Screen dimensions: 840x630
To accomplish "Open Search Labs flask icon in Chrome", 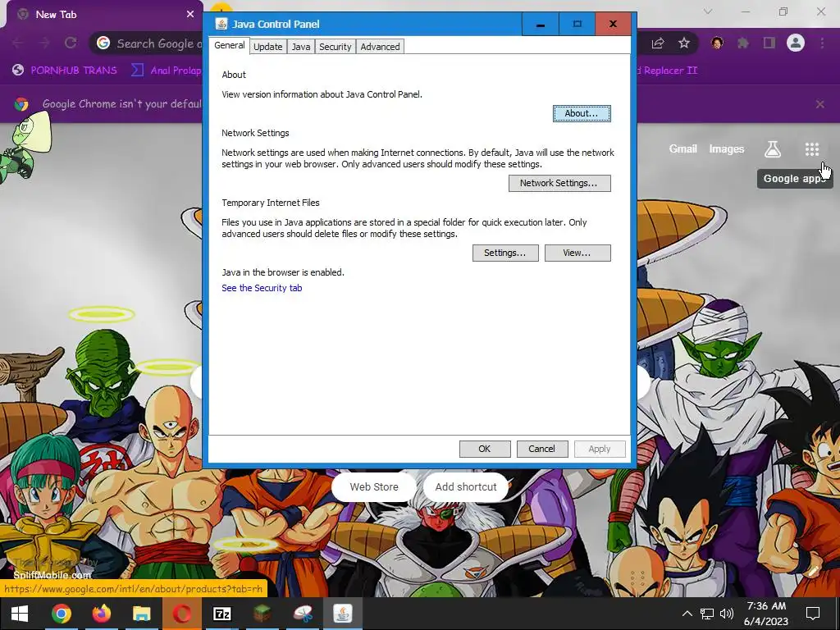I will tap(773, 149).
